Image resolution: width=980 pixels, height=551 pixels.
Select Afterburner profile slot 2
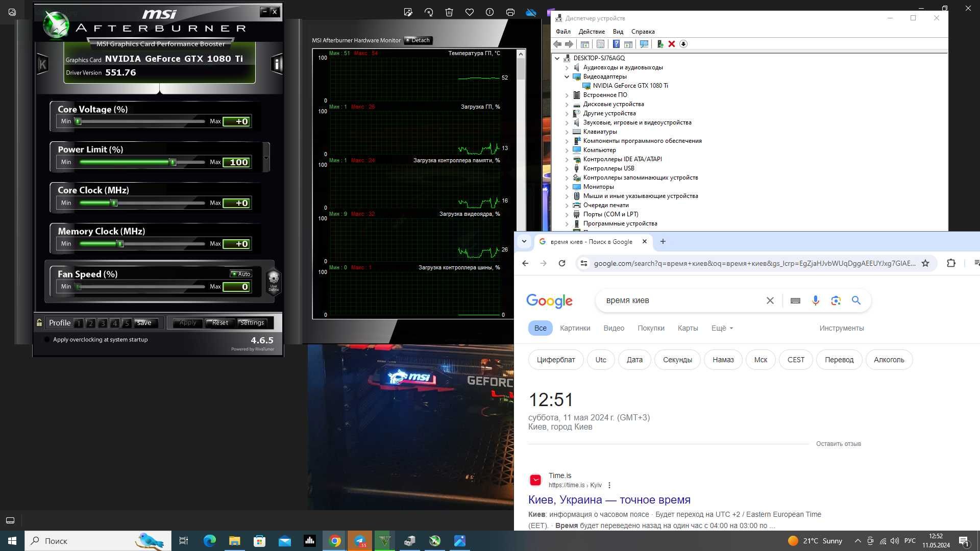(x=91, y=323)
